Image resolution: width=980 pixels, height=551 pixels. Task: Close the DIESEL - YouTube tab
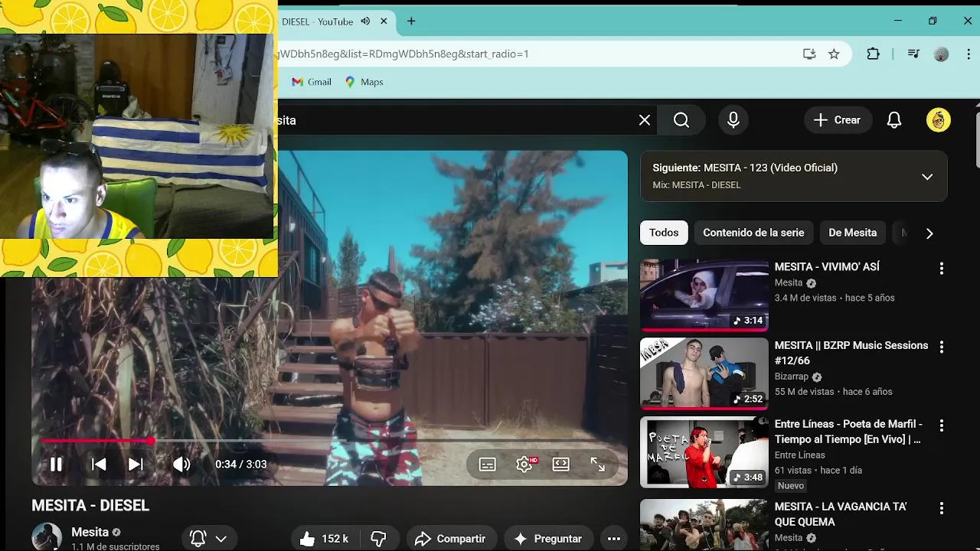[384, 21]
